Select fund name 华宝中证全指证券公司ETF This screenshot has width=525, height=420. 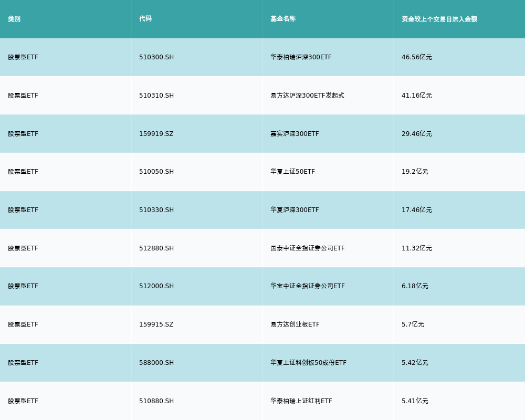tap(307, 286)
